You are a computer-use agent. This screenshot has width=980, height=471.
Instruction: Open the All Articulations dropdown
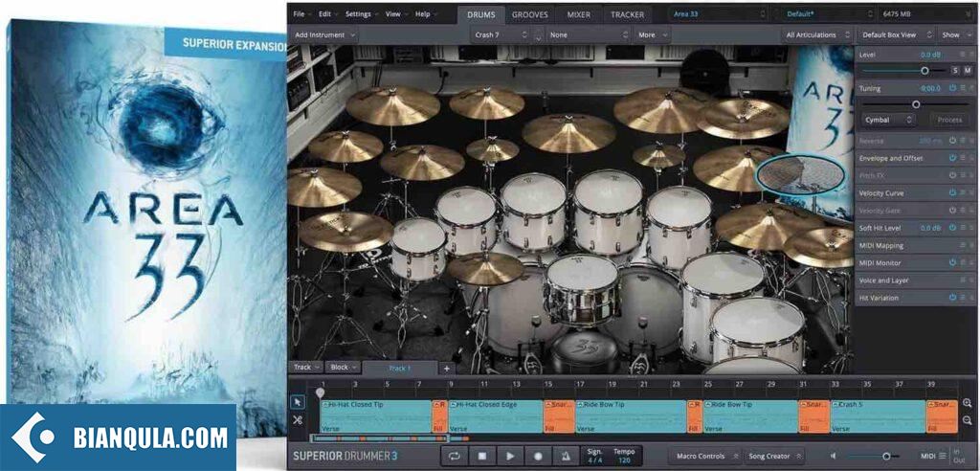click(817, 35)
